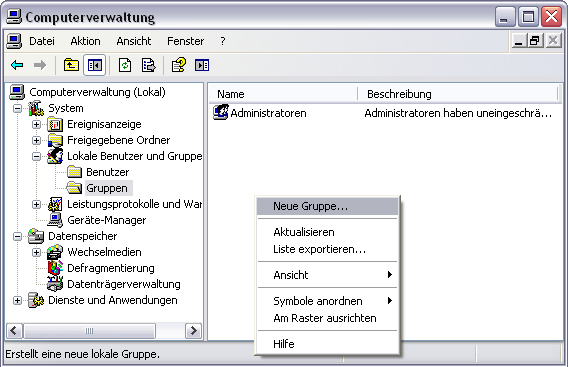Click the Wechselmedien icon
This screenshot has height=367, width=568.
[x=55, y=252]
